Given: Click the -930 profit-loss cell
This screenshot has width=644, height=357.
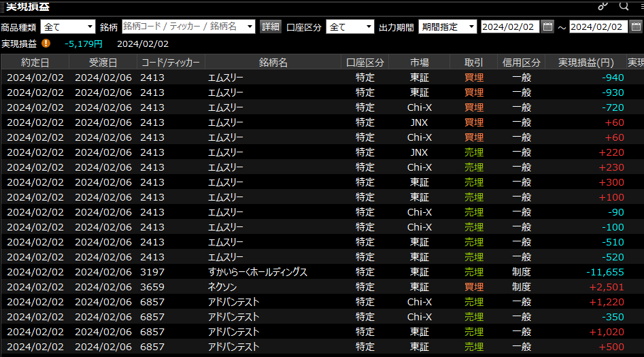Looking at the screenshot, I should click(x=613, y=92).
